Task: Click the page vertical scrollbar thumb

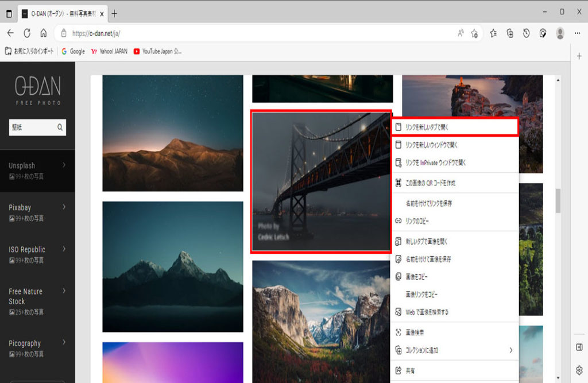Action: [557, 201]
